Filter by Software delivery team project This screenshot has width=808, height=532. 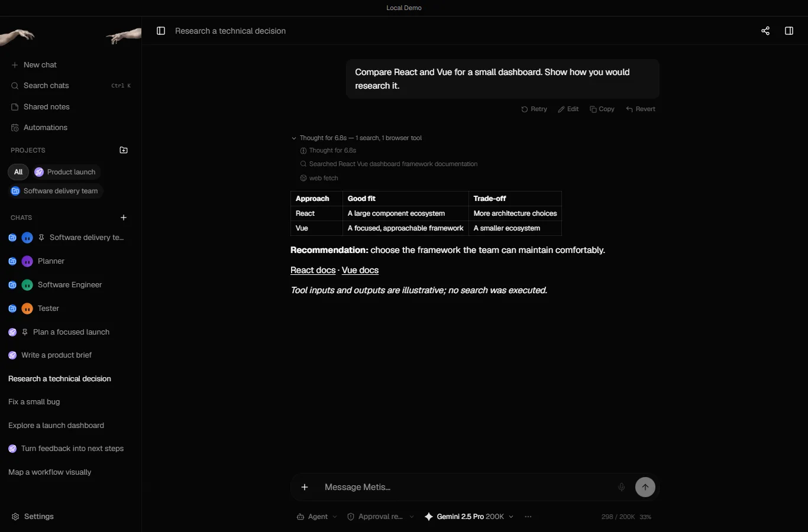pyautogui.click(x=56, y=191)
